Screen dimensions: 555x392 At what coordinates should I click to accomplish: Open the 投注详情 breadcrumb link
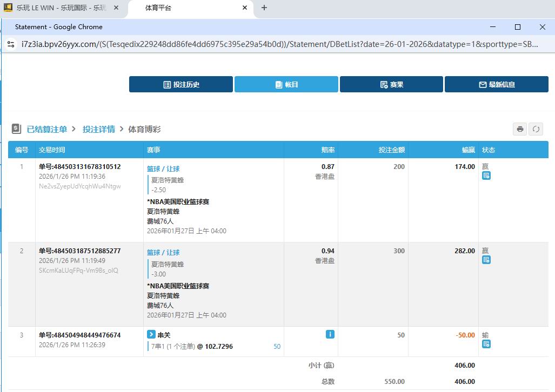tap(99, 129)
